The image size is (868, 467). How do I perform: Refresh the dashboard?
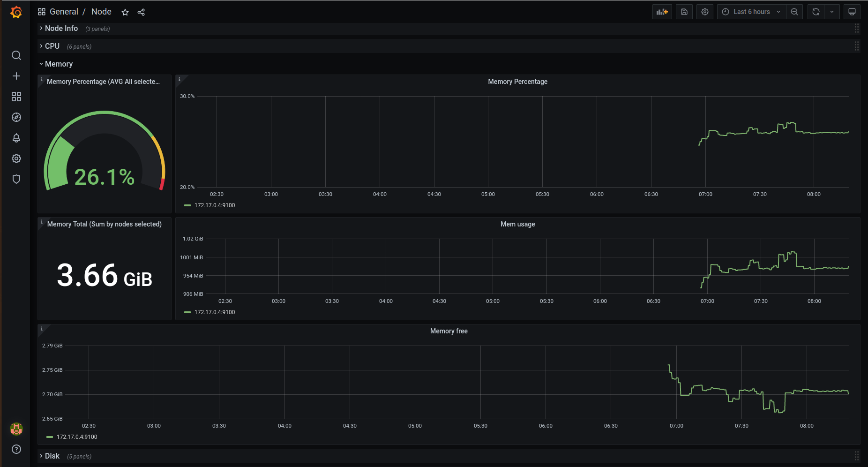click(816, 12)
